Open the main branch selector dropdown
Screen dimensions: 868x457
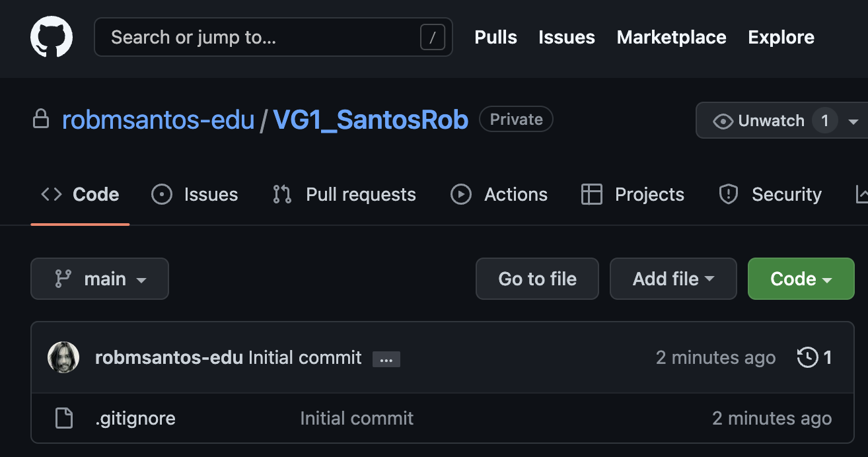pyautogui.click(x=100, y=279)
